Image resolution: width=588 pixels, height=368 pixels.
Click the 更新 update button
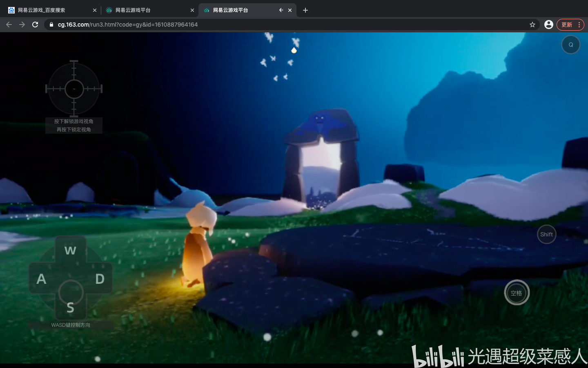pyautogui.click(x=567, y=25)
